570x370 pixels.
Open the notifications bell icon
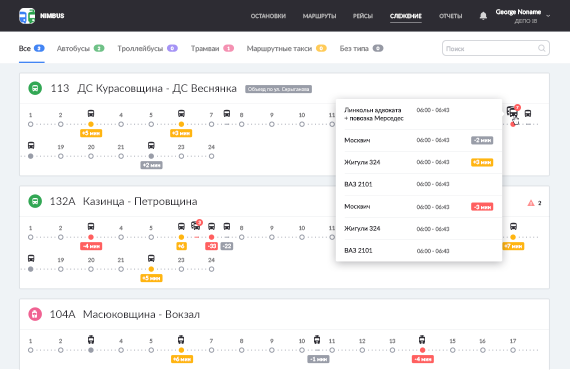point(483,16)
